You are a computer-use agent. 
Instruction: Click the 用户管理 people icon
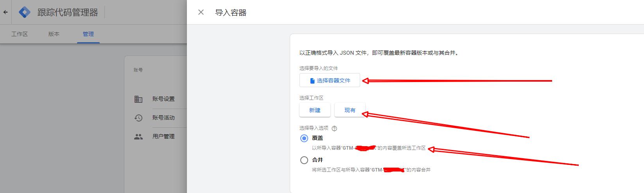tap(138, 137)
